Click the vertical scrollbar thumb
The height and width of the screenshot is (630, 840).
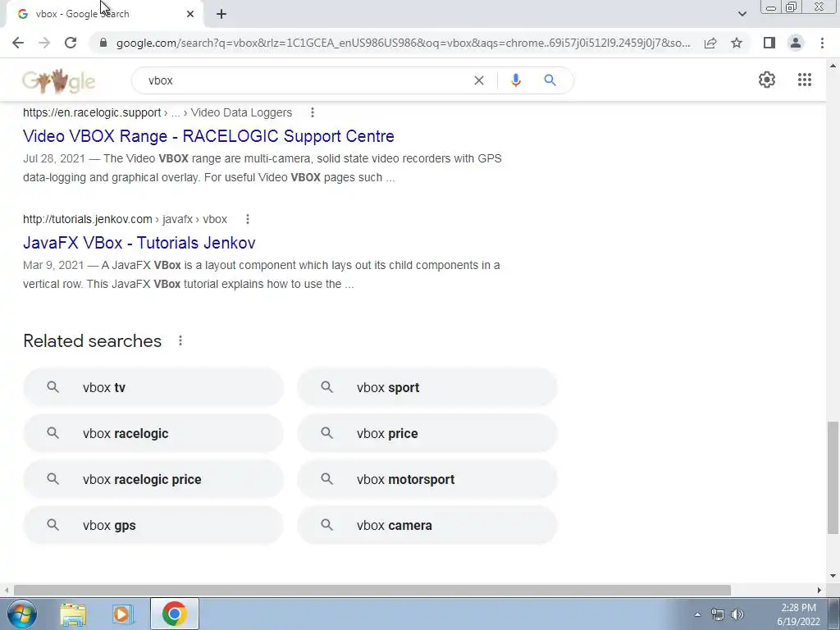(x=833, y=478)
